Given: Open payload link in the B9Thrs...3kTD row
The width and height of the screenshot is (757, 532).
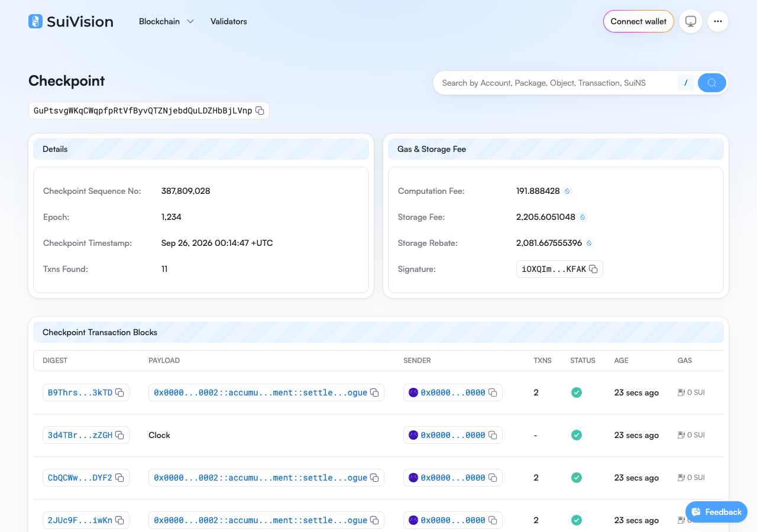Looking at the screenshot, I should [260, 392].
